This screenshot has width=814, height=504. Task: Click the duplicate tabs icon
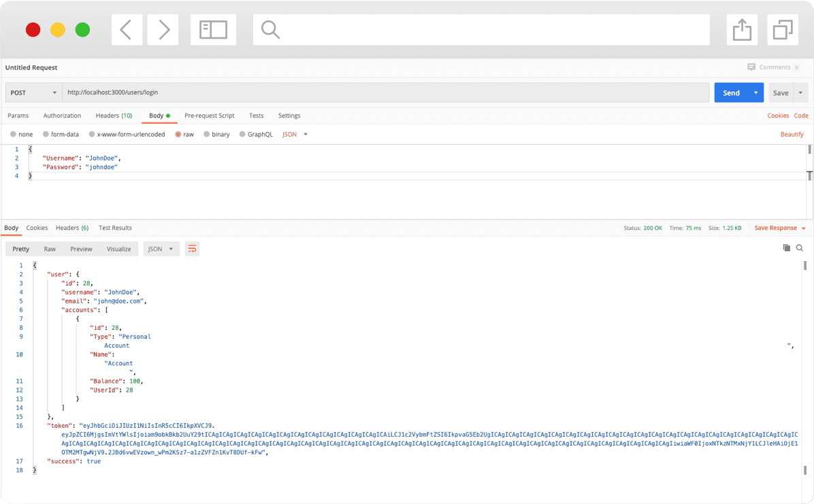782,30
